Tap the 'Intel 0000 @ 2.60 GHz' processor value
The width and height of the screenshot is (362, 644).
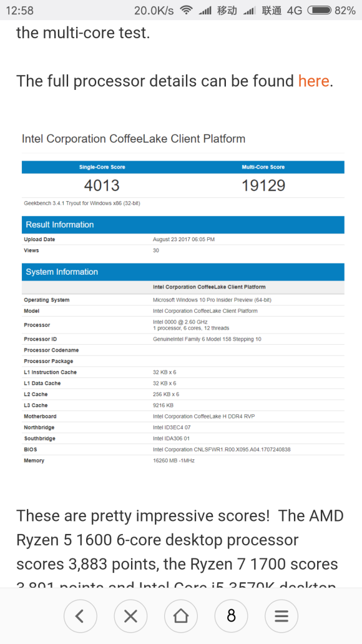pos(180,321)
